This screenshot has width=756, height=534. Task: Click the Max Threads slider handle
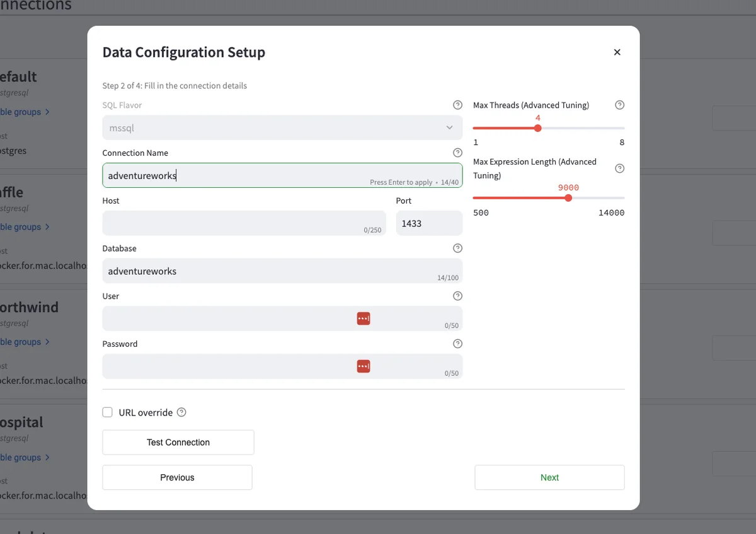[537, 128]
